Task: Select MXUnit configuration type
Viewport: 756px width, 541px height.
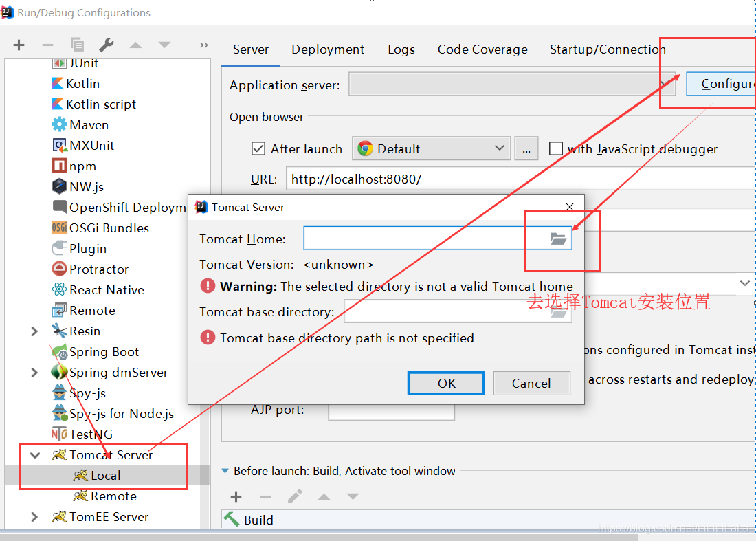Action: (83, 145)
